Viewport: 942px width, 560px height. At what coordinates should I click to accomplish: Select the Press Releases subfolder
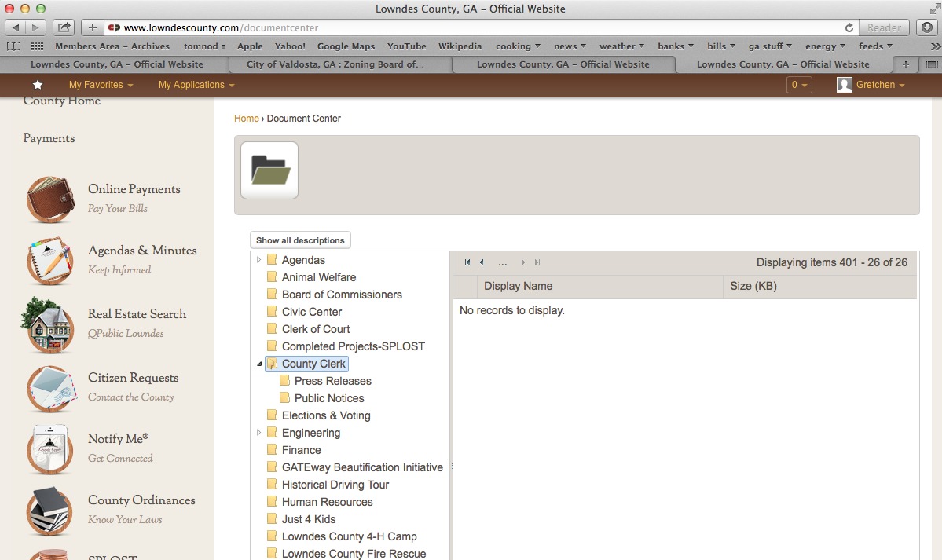point(333,381)
